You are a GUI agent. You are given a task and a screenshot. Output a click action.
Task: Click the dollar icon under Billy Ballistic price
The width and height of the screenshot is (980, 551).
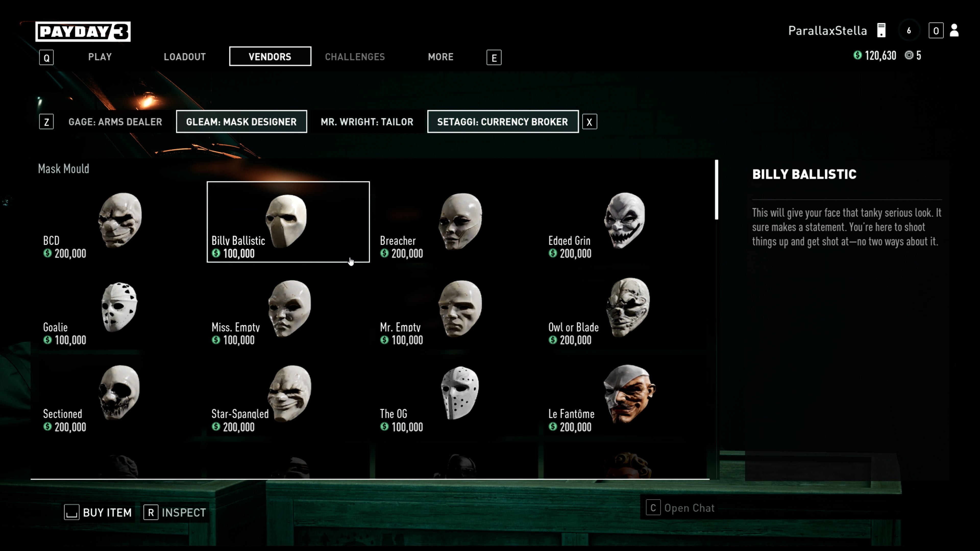click(x=216, y=254)
